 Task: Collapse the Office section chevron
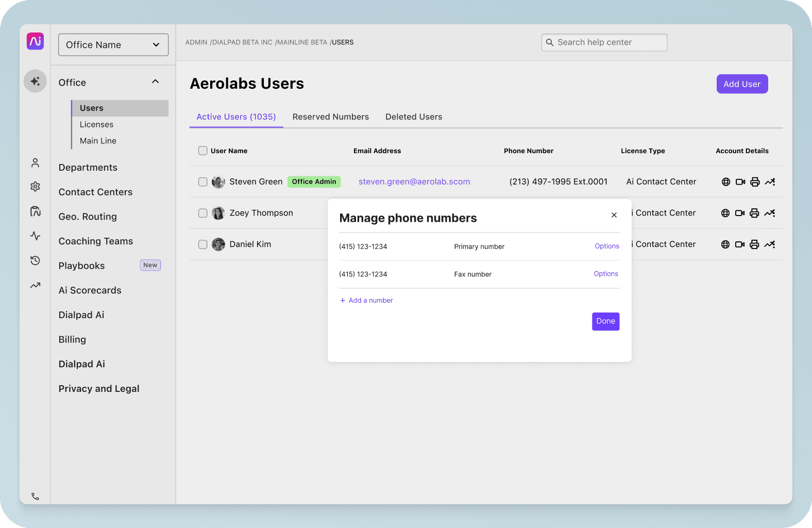pyautogui.click(x=155, y=82)
